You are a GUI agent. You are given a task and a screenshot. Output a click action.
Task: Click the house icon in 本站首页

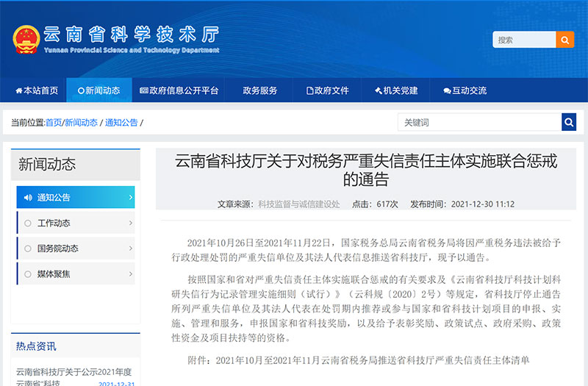tap(19, 90)
